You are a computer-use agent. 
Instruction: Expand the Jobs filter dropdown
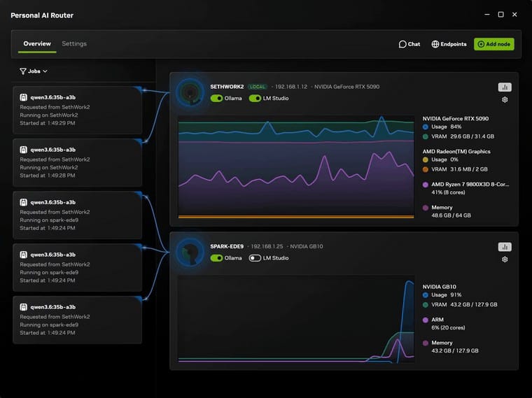(34, 71)
